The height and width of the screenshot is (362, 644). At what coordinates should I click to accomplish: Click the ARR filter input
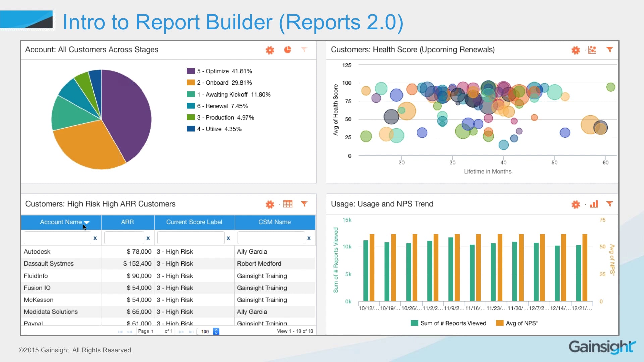point(124,238)
